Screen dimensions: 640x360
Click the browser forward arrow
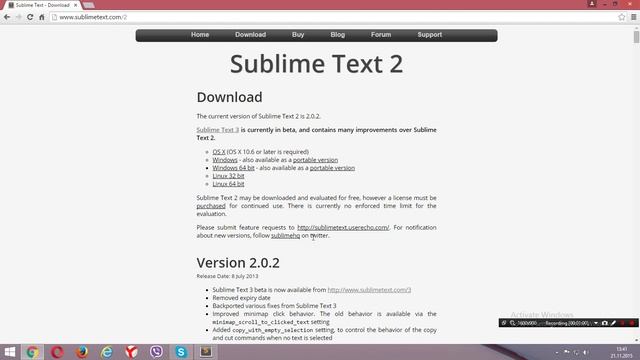[18, 17]
